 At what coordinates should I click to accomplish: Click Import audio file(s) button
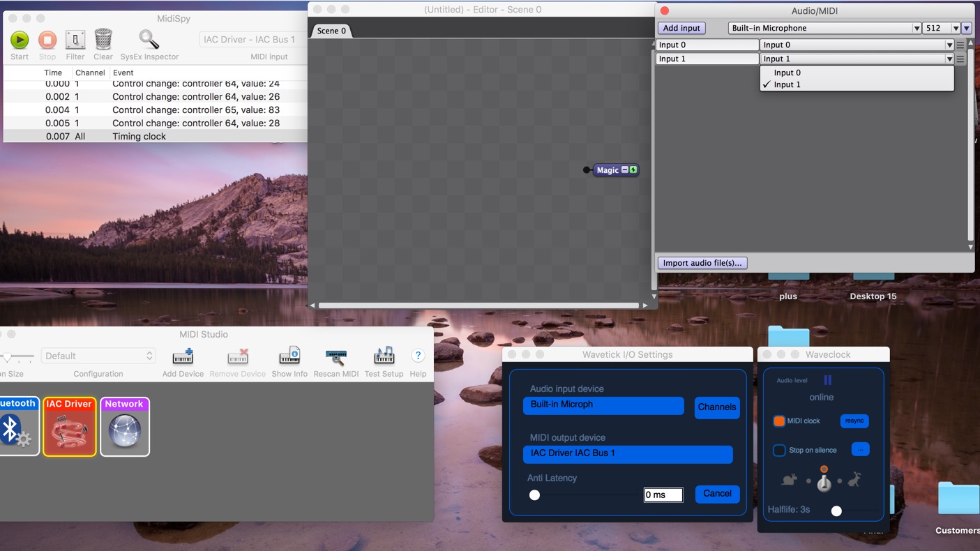click(x=702, y=263)
